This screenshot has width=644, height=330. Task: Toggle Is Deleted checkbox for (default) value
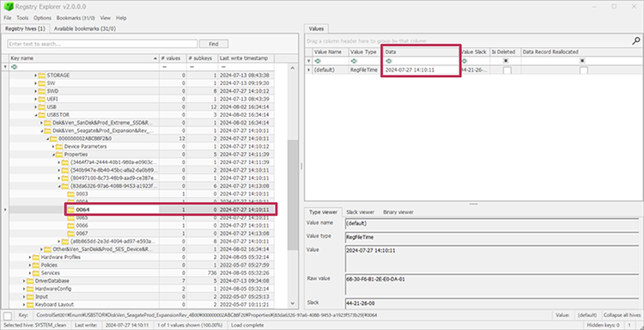507,70
